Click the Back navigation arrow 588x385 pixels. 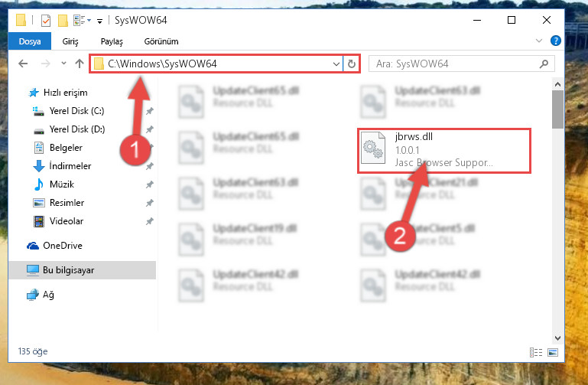pos(23,64)
